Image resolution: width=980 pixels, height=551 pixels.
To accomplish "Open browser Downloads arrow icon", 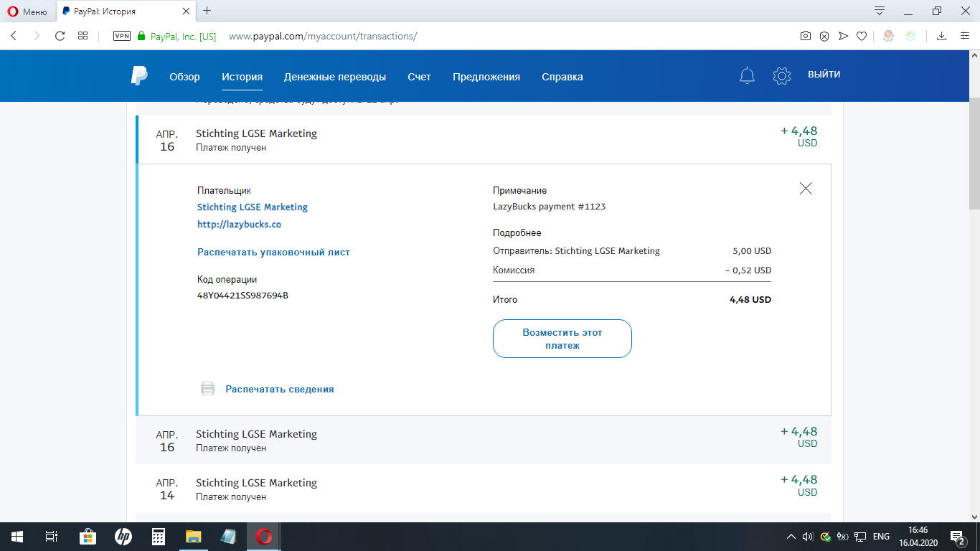I will [x=942, y=36].
